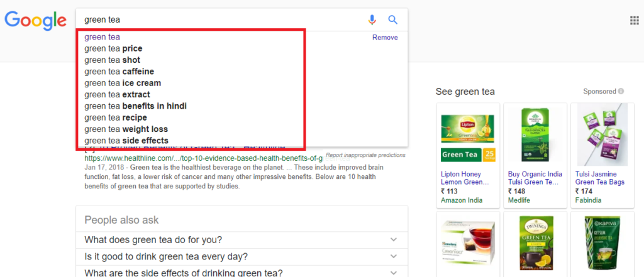Image resolution: width=644 pixels, height=277 pixels.
Task: Select "green tea extract" suggestion
Action: tap(117, 94)
